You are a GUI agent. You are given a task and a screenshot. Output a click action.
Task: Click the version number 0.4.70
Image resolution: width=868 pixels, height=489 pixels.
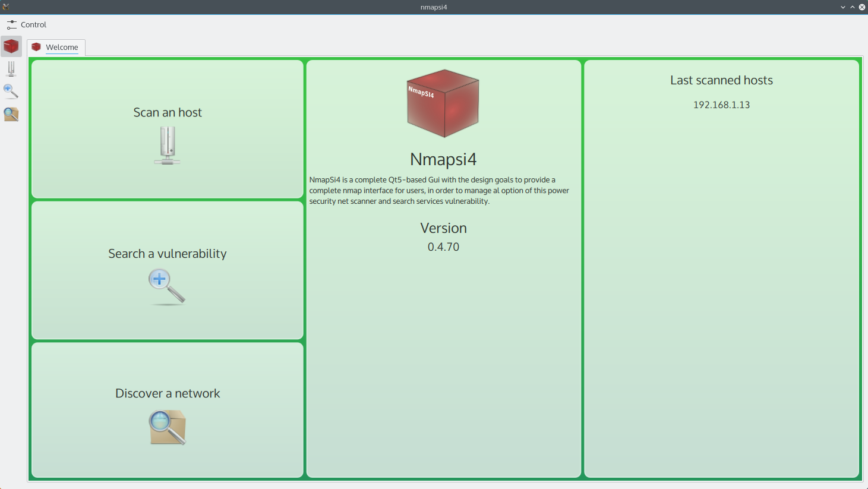coord(443,247)
